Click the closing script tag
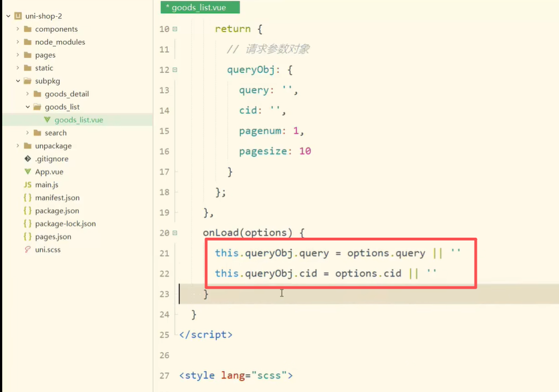Screen dimensions: 559x392 coord(206,334)
